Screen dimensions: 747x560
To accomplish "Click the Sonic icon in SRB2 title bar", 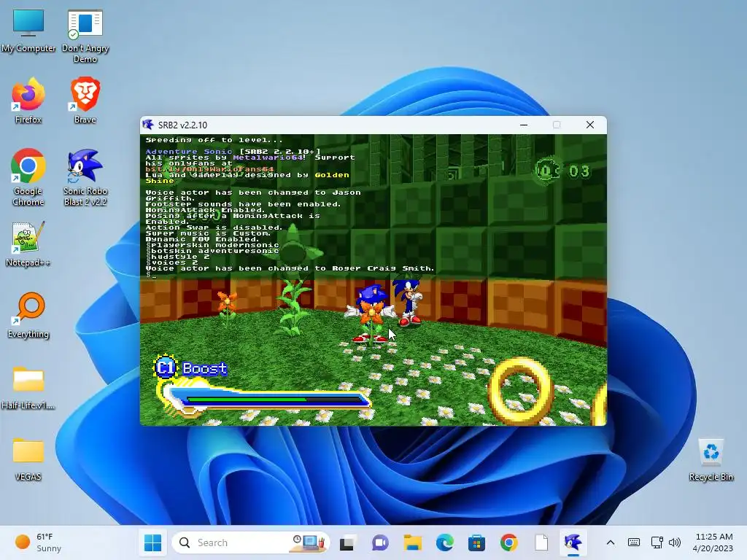I will click(x=148, y=125).
